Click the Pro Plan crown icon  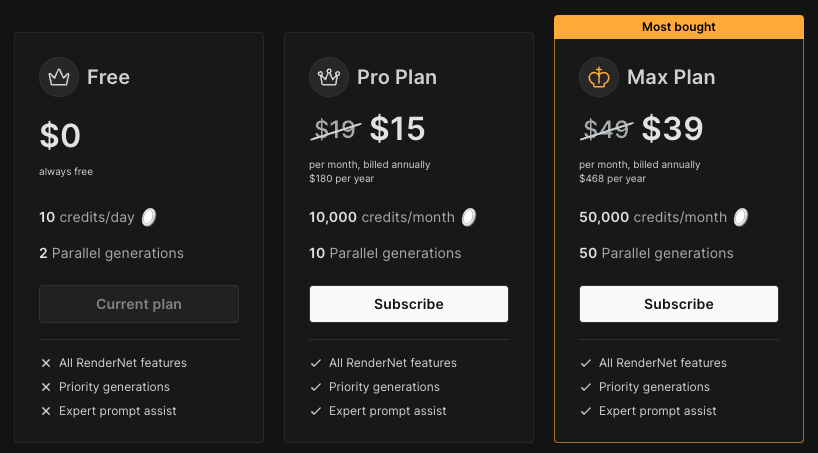329,77
